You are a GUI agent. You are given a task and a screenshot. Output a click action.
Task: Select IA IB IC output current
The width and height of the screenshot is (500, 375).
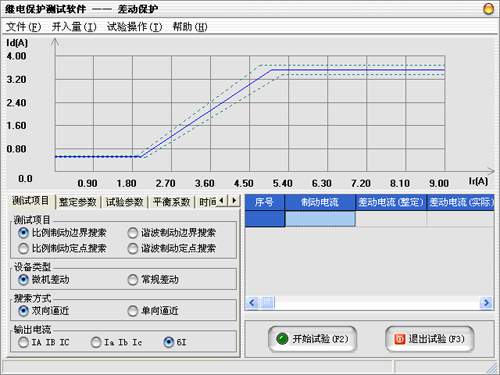(x=44, y=342)
